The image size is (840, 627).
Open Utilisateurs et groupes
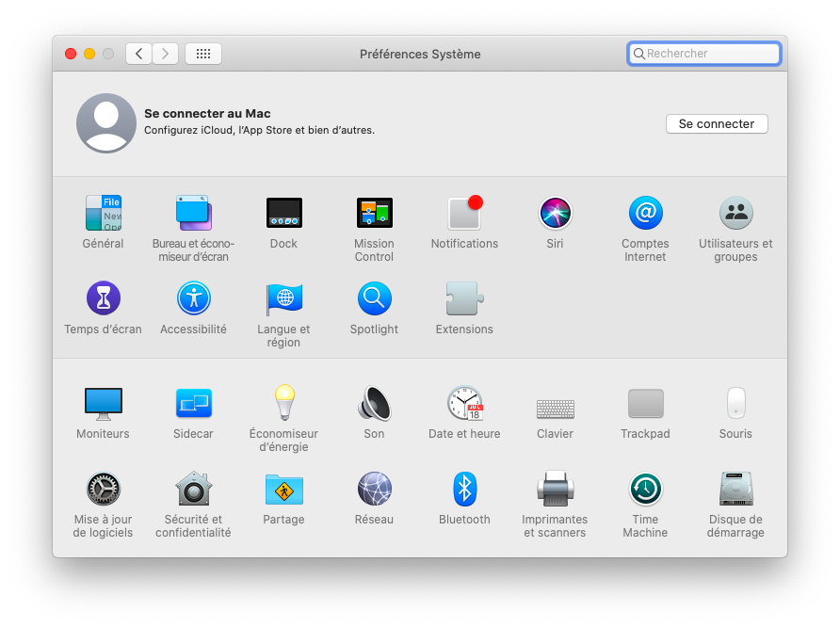click(736, 213)
